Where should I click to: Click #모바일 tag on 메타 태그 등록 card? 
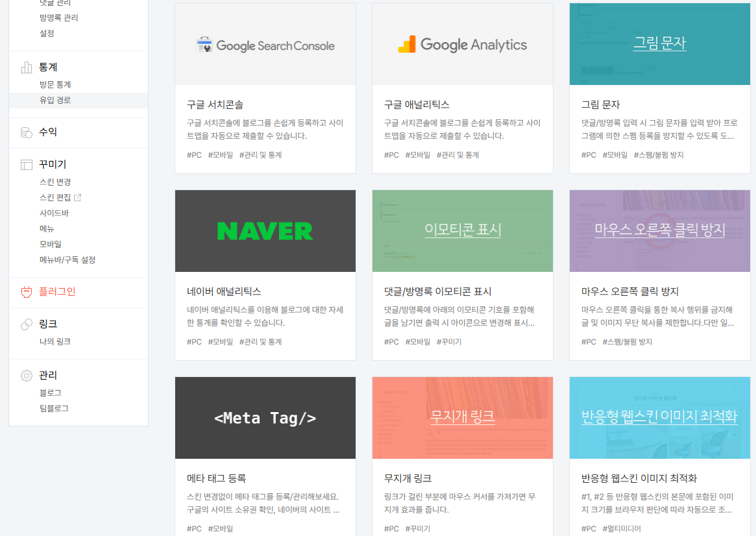coord(221,529)
